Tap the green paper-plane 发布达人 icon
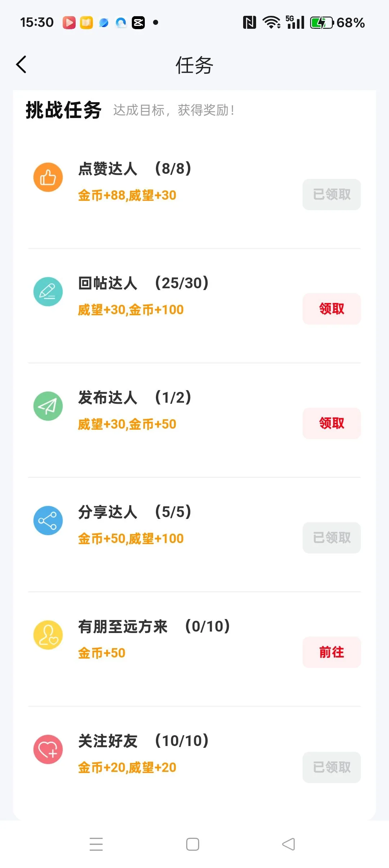This screenshot has width=389, height=868. coord(48,406)
